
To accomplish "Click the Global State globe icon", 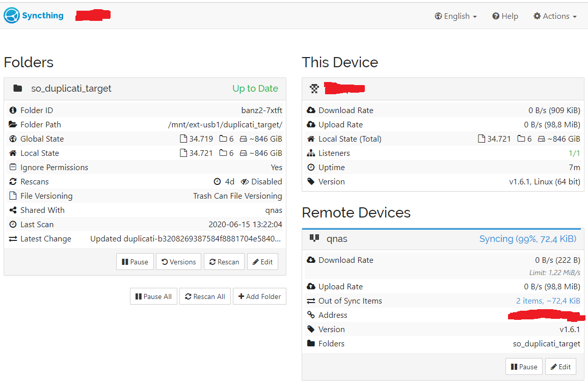I will coord(13,139).
